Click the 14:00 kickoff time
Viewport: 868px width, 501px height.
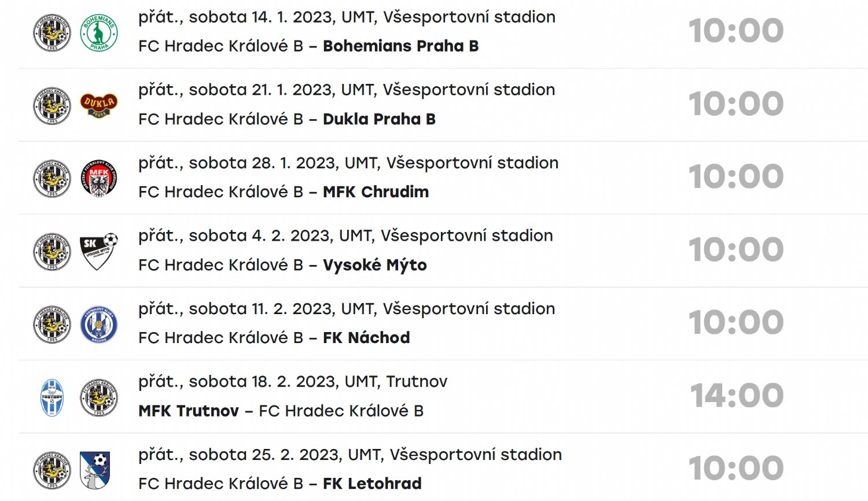pyautogui.click(x=737, y=396)
